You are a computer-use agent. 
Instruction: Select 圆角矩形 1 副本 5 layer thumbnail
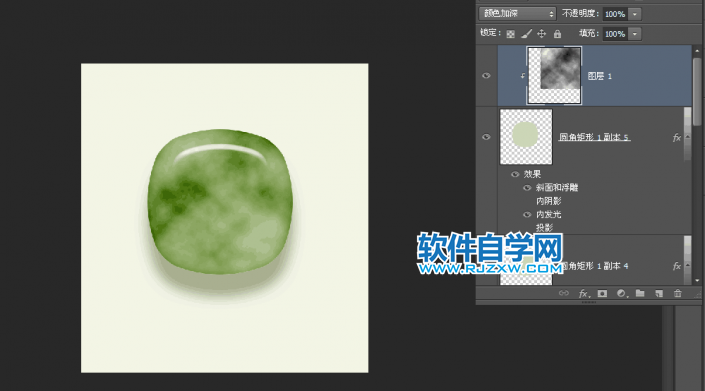[526, 137]
